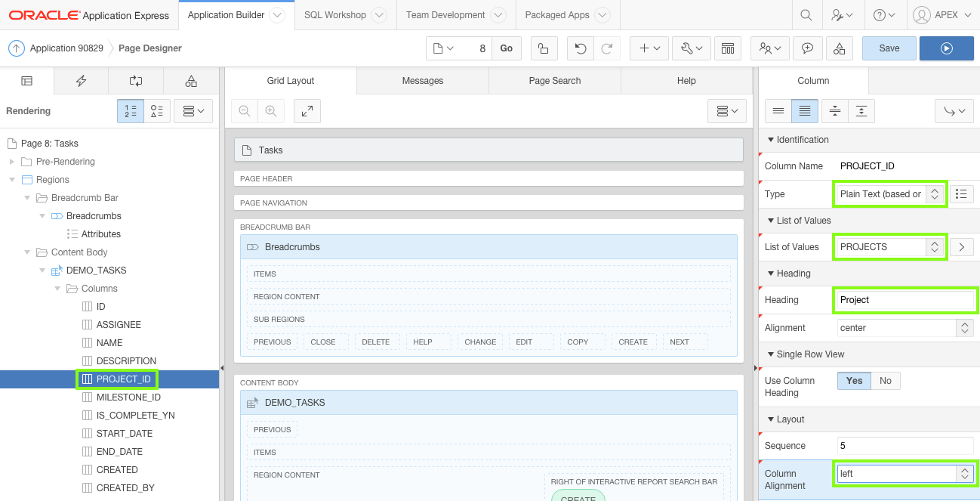The image size is (980, 501).
Task: Click the Save button
Action: (889, 48)
